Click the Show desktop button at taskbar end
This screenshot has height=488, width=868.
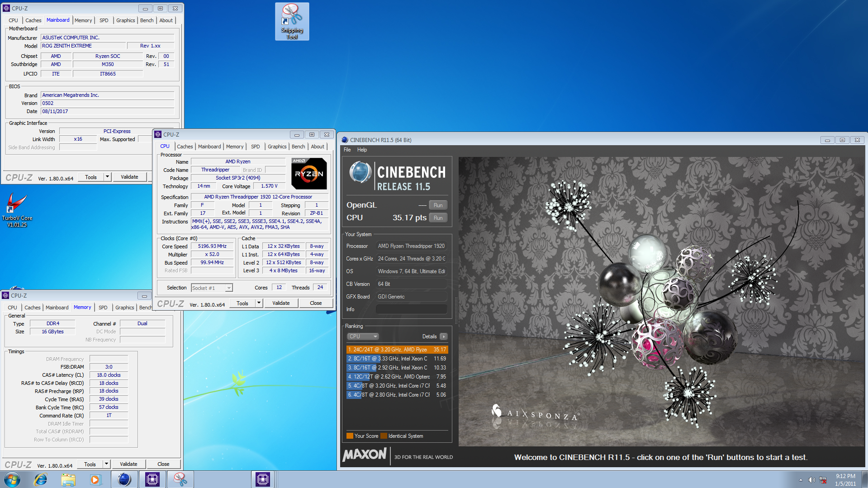tap(864, 479)
